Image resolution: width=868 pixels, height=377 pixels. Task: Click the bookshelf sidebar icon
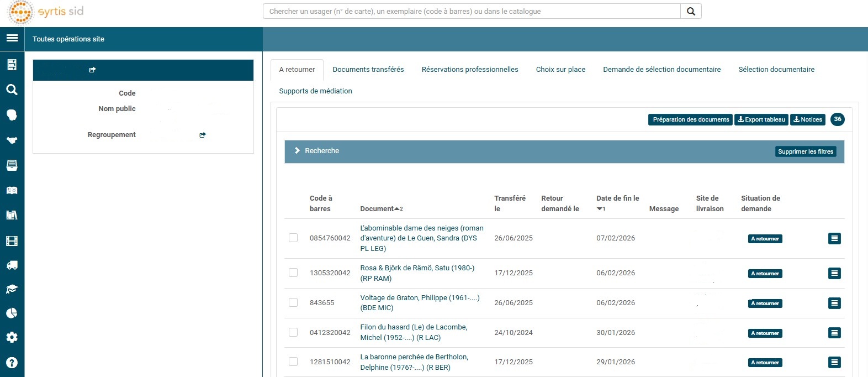[x=12, y=215]
